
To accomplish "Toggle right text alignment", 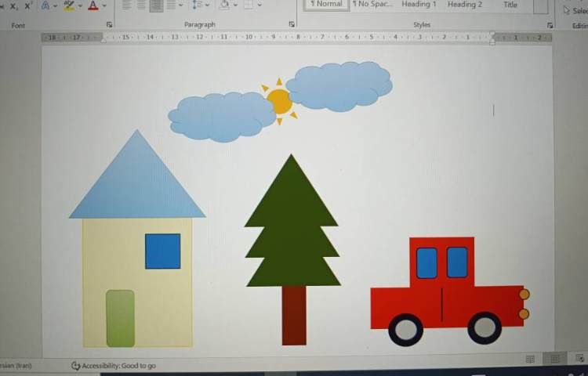I will (x=156, y=5).
